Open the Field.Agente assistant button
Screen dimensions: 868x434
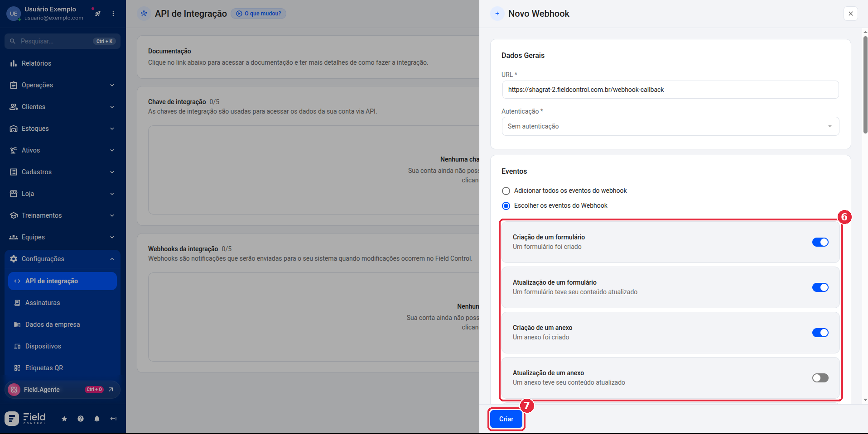pyautogui.click(x=63, y=390)
